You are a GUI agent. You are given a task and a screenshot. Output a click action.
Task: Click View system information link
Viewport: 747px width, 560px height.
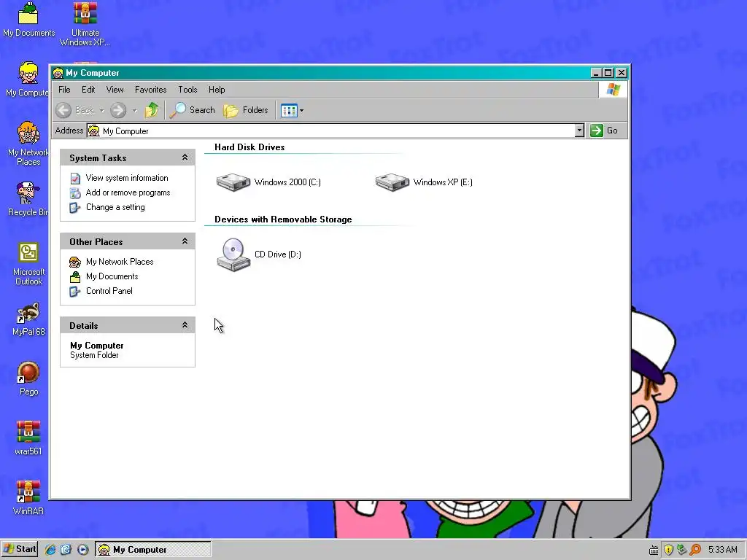pyautogui.click(x=127, y=178)
